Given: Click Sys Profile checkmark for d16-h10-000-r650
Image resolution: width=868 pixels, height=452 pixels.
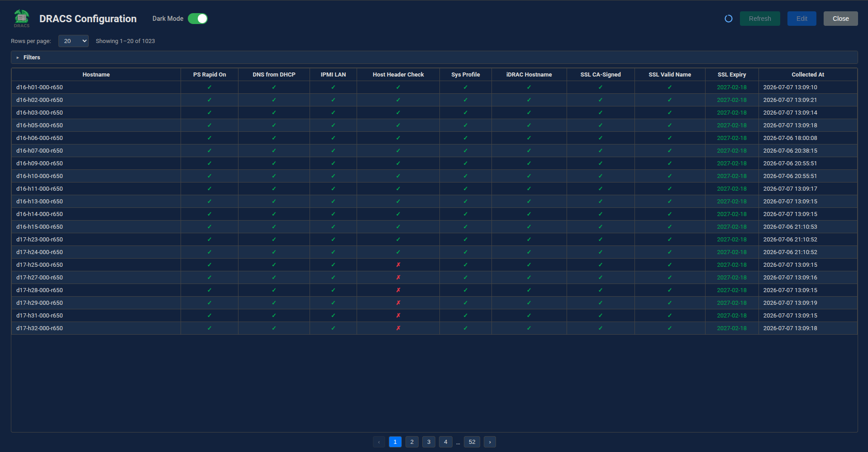Looking at the screenshot, I should click(465, 176).
